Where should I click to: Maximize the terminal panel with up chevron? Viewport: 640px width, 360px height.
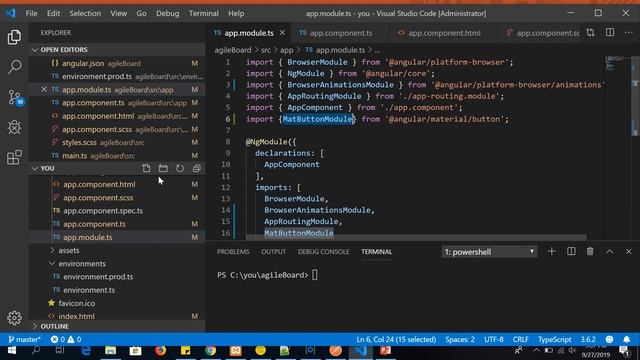(x=609, y=251)
